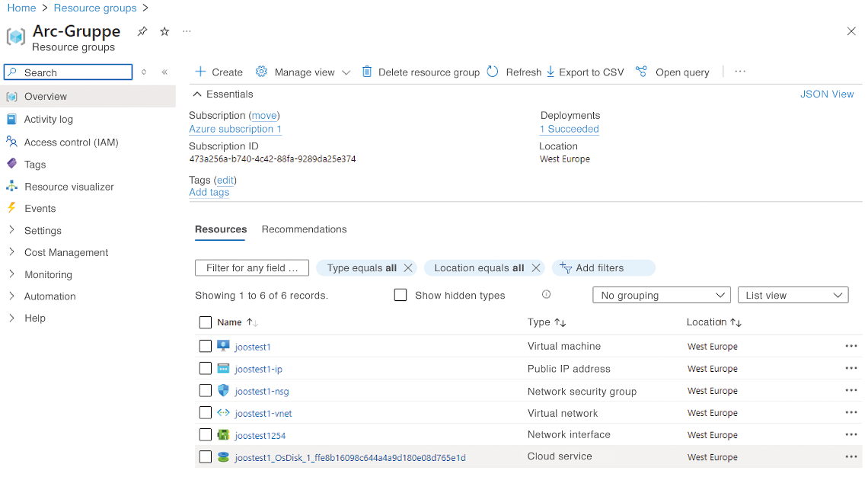Open toolbar overflow ellipsis menu
The height and width of the screenshot is (477, 868).
point(740,72)
